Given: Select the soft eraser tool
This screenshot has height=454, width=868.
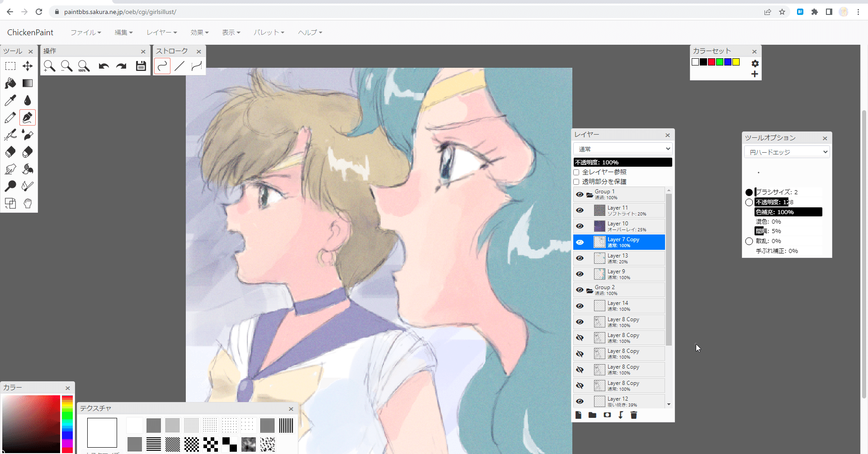Looking at the screenshot, I should click(28, 152).
